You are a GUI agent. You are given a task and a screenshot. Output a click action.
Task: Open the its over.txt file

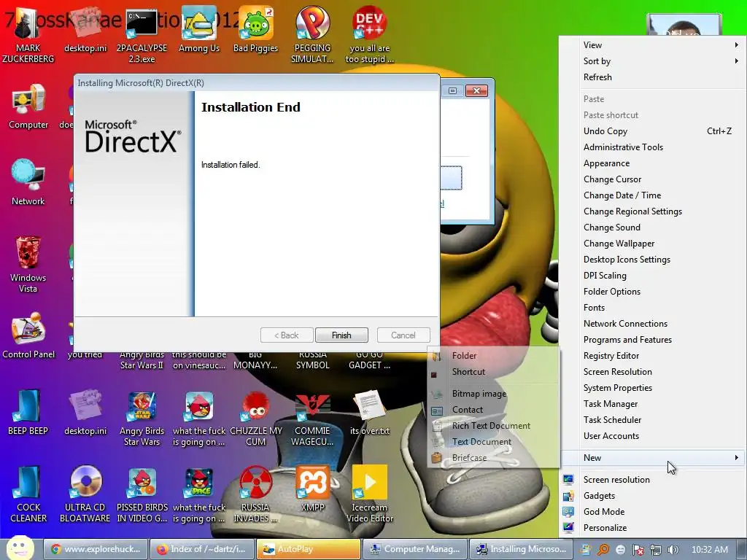click(x=369, y=413)
